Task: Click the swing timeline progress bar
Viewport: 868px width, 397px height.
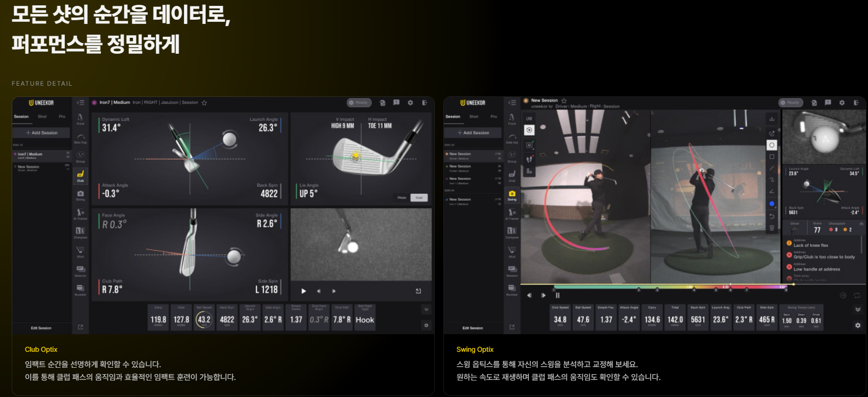Action: click(x=670, y=287)
